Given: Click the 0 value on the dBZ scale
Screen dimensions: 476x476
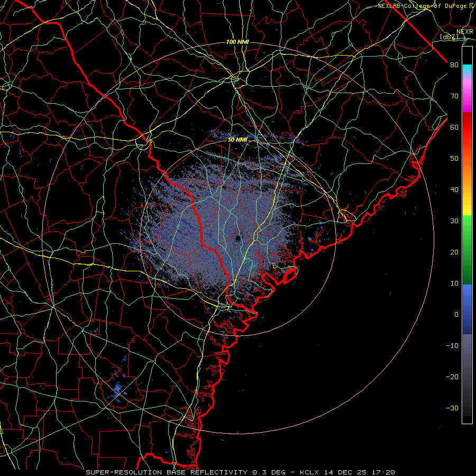Looking at the screenshot, I should (456, 315).
